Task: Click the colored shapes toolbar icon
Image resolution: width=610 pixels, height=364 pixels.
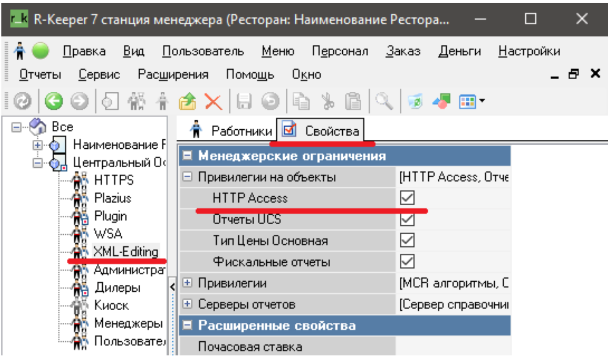Action: [440, 101]
